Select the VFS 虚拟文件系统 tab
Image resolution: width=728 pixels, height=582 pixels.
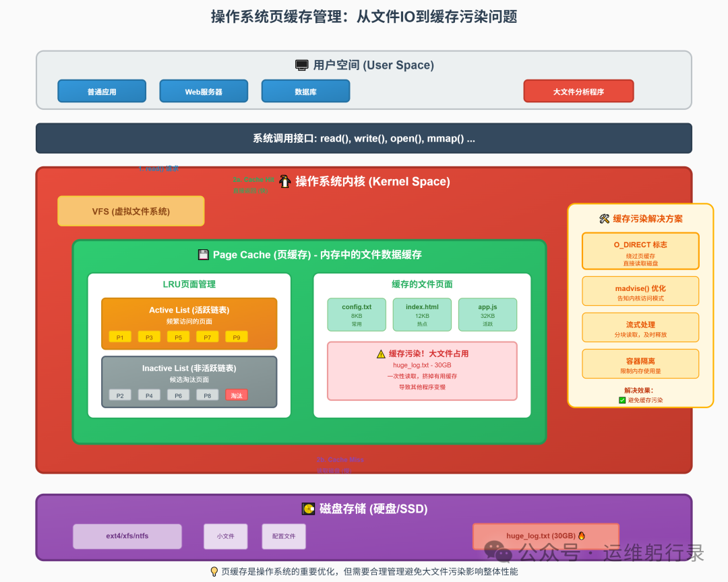[x=131, y=211]
